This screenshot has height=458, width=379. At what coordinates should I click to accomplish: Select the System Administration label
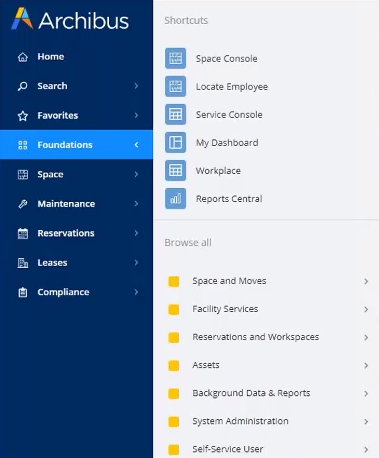[x=240, y=421]
